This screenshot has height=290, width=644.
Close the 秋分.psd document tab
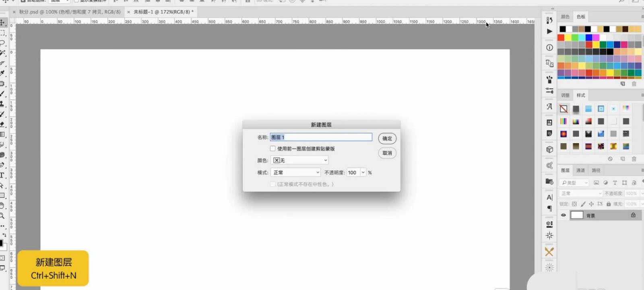[14, 12]
